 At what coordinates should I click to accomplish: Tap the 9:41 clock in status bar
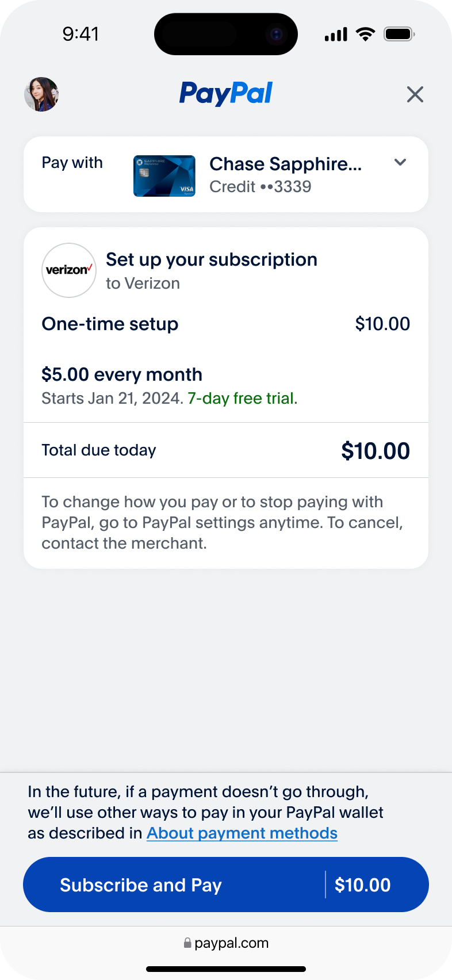(x=81, y=34)
